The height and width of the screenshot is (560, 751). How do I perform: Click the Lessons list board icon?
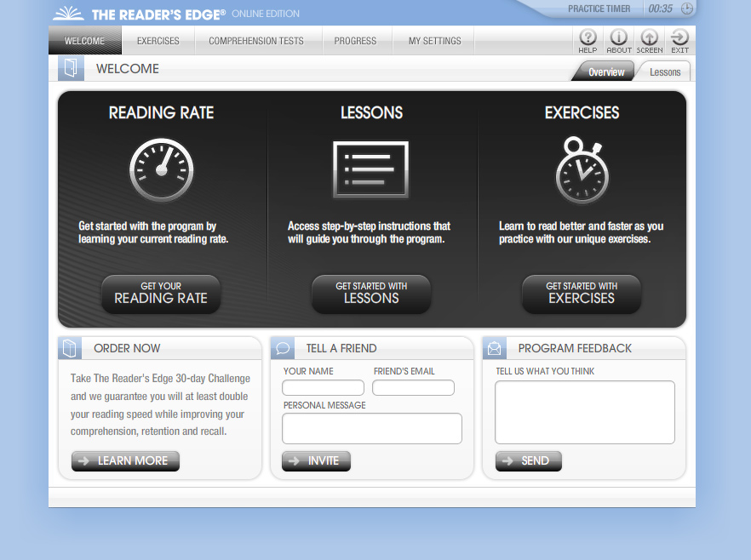click(371, 169)
